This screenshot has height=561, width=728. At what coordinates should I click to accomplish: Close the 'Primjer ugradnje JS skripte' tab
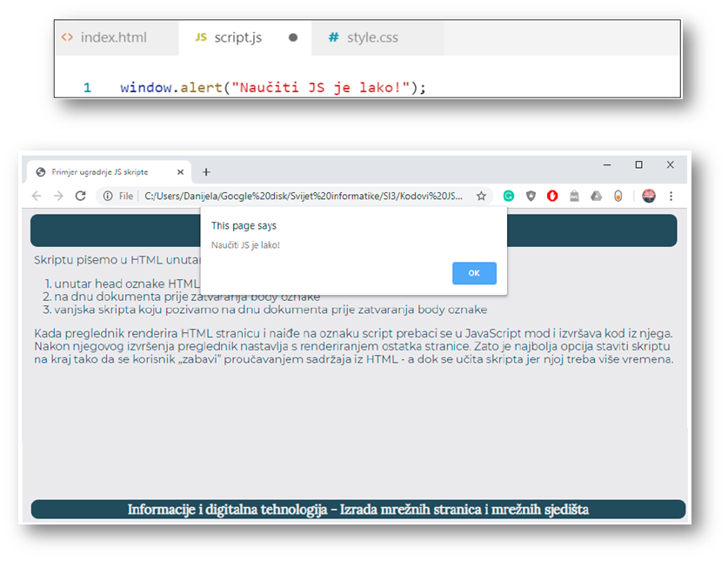tap(181, 172)
